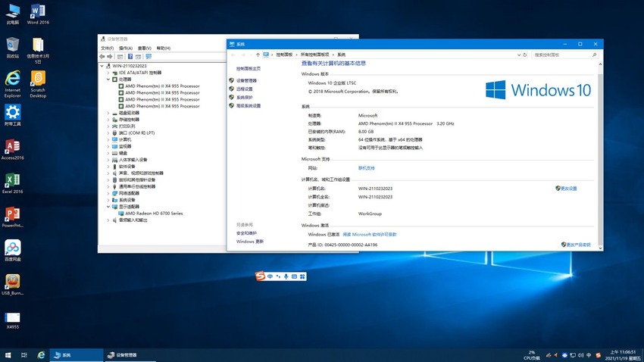
Task: Launch Internet Explorer from the desktop
Action: pyautogui.click(x=13, y=84)
